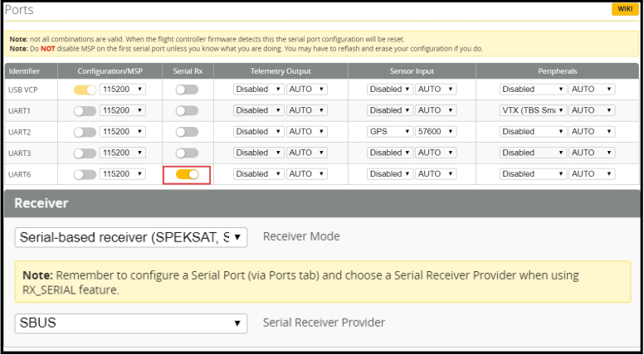Open UART6 Peripherals AUTO baud dropdown

(592, 174)
